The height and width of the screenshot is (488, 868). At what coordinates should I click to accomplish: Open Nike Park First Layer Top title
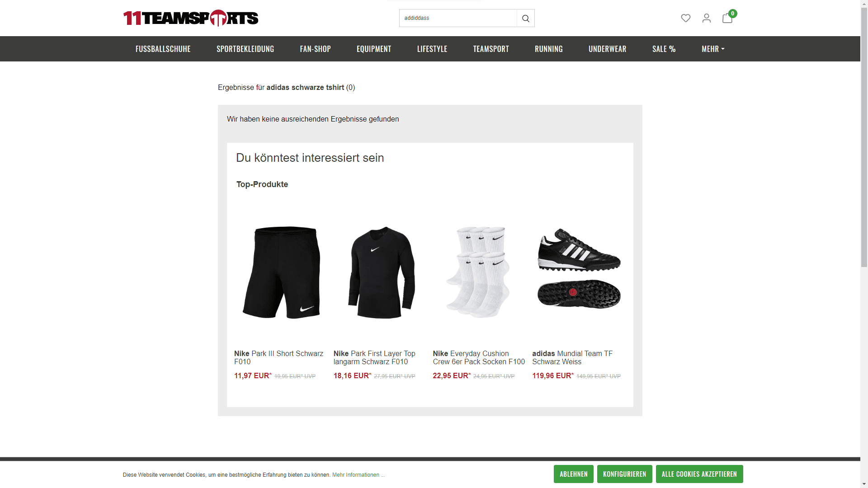click(374, 357)
